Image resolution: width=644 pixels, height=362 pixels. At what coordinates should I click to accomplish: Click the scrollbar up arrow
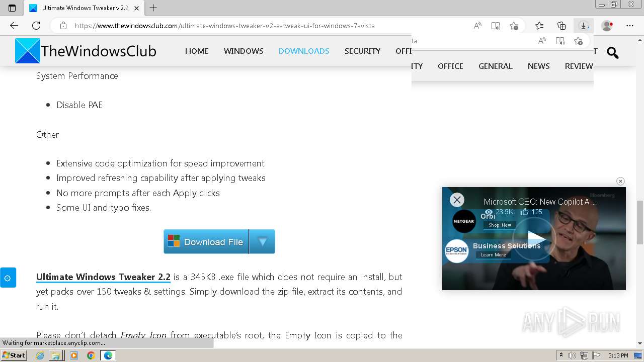pyautogui.click(x=640, y=39)
